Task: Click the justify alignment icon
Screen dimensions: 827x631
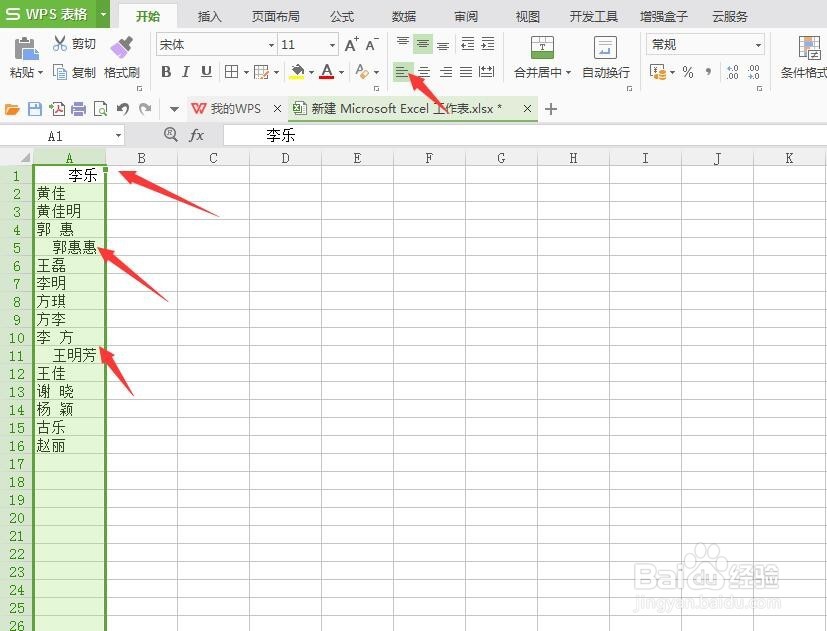Action: [466, 72]
